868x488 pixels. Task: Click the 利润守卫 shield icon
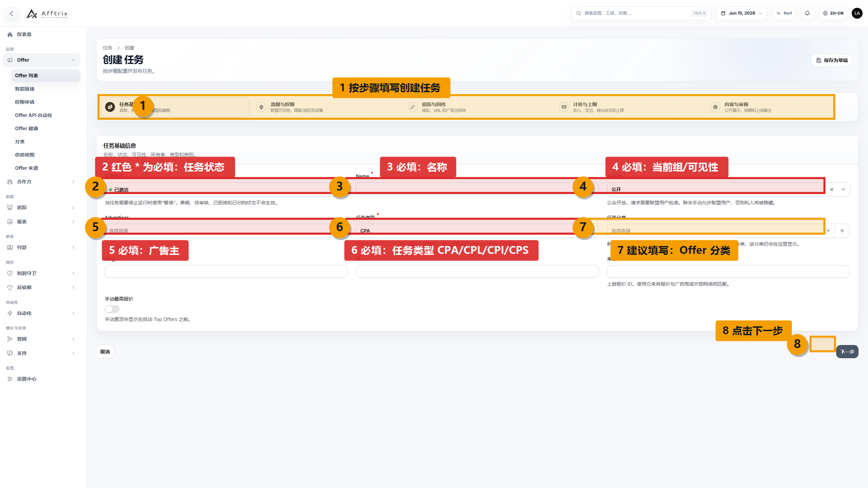(x=10, y=273)
